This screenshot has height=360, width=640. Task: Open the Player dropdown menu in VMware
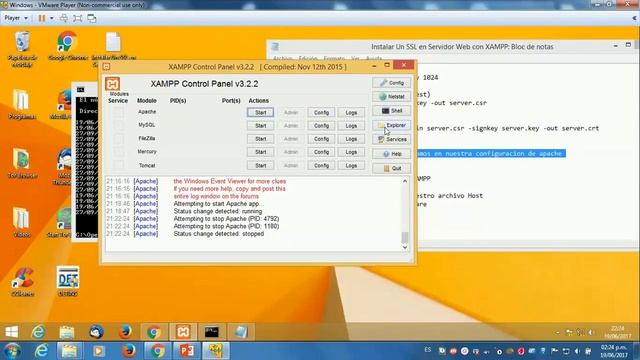16,18
